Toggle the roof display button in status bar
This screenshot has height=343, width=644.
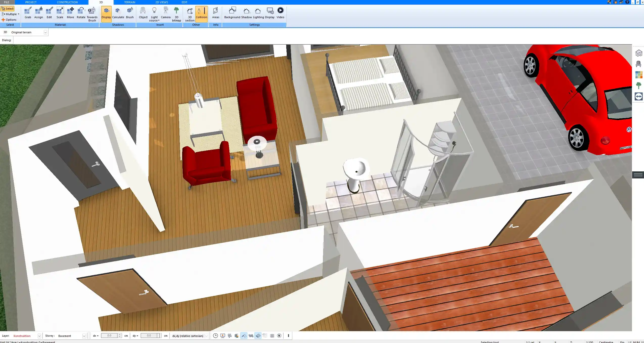(x=244, y=336)
